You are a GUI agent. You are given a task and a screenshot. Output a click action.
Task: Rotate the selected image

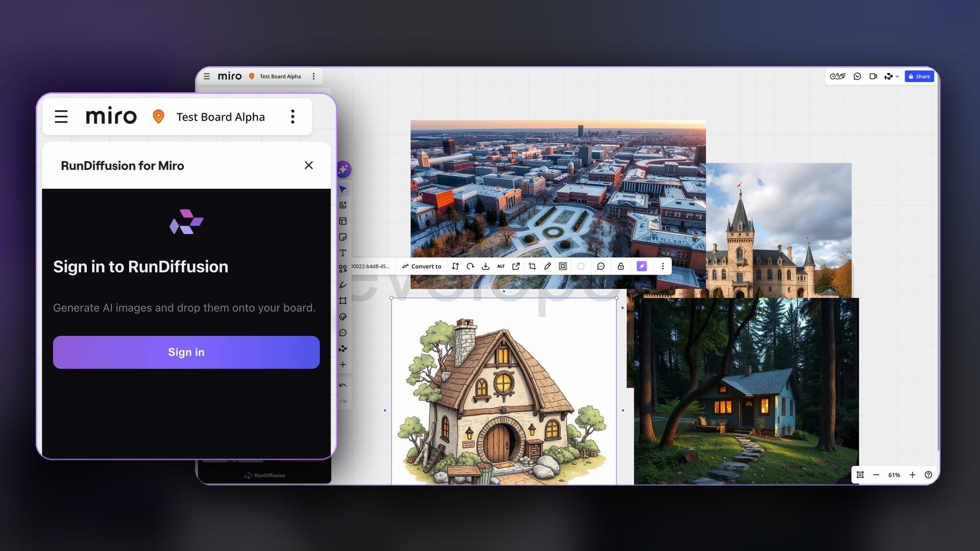coord(471,266)
